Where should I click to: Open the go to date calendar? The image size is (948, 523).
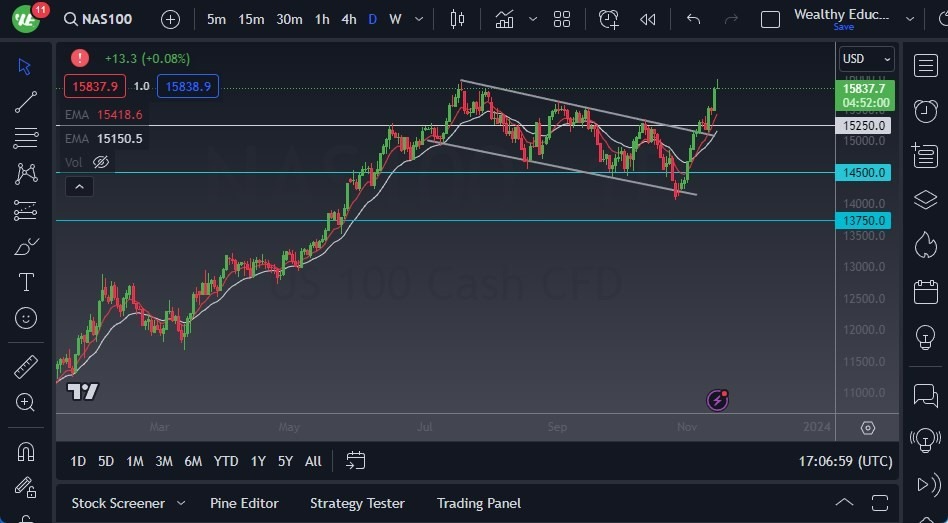[x=356, y=461]
